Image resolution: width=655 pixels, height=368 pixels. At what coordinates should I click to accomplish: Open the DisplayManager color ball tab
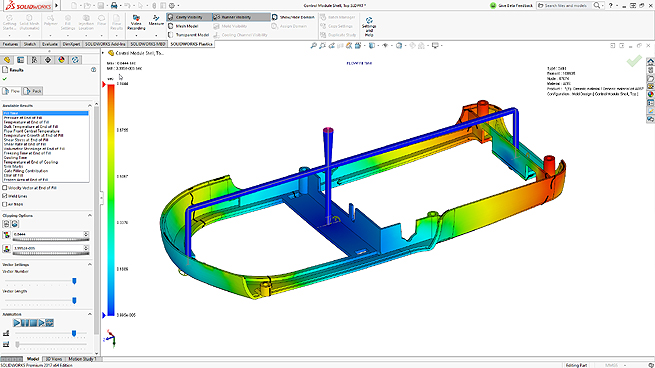click(61, 60)
